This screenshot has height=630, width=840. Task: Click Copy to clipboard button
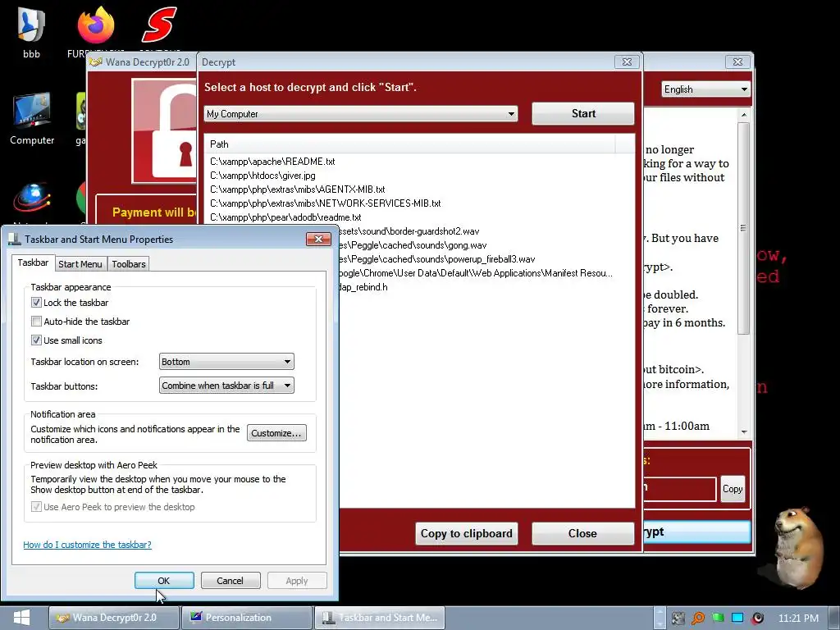tap(466, 533)
